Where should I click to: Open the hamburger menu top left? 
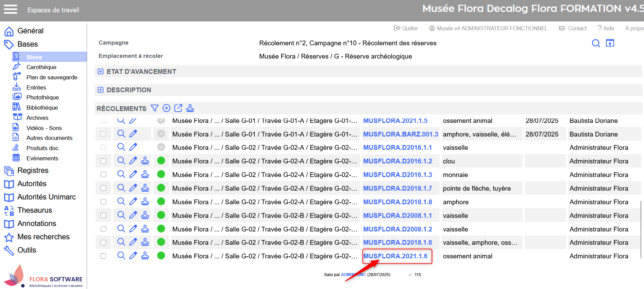(x=10, y=10)
